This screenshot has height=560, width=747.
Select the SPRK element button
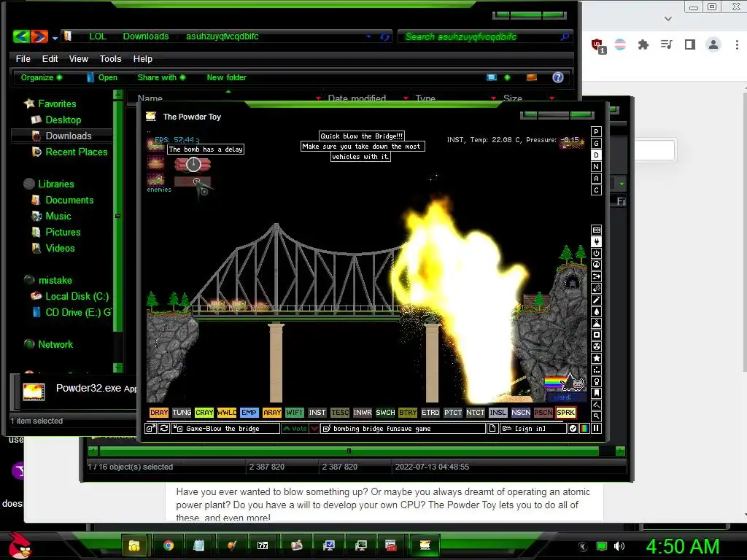pos(565,413)
